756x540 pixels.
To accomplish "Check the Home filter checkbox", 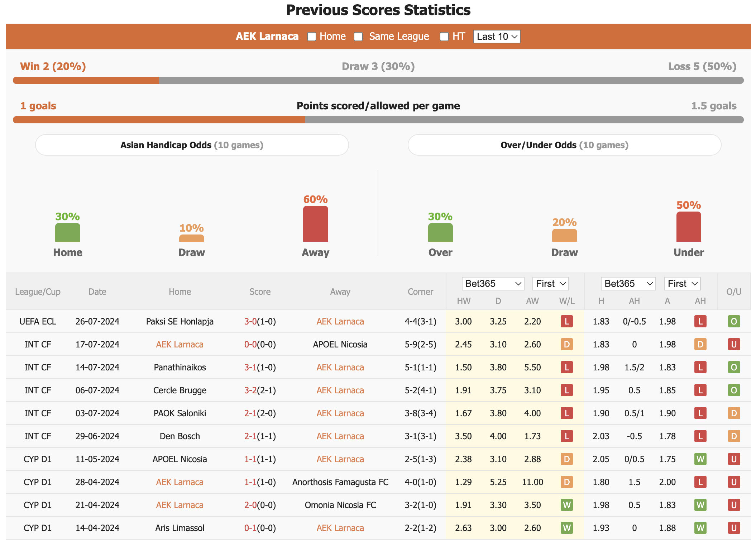I will [x=312, y=37].
